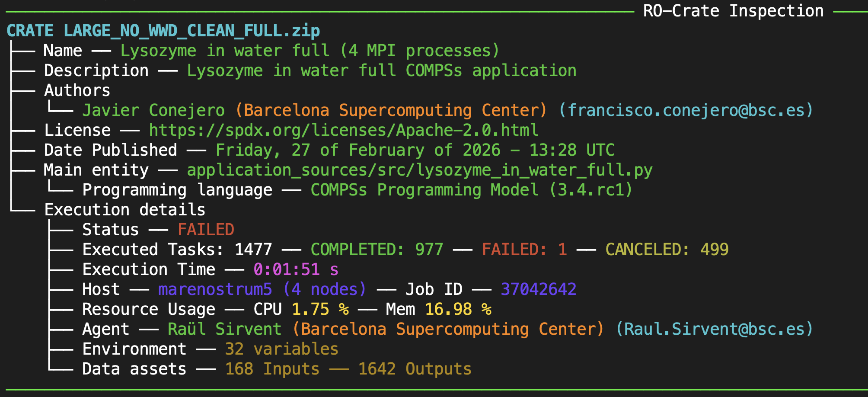Select "COMPSs Programming Model (3.4.rc1)" text
This screenshot has width=868, height=397.
[x=472, y=190]
